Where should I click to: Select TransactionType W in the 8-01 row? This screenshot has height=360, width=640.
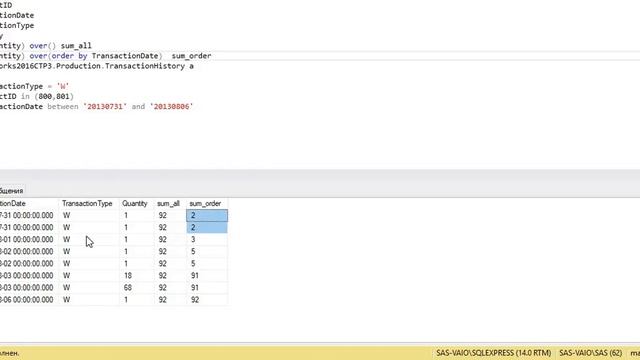pos(89,239)
